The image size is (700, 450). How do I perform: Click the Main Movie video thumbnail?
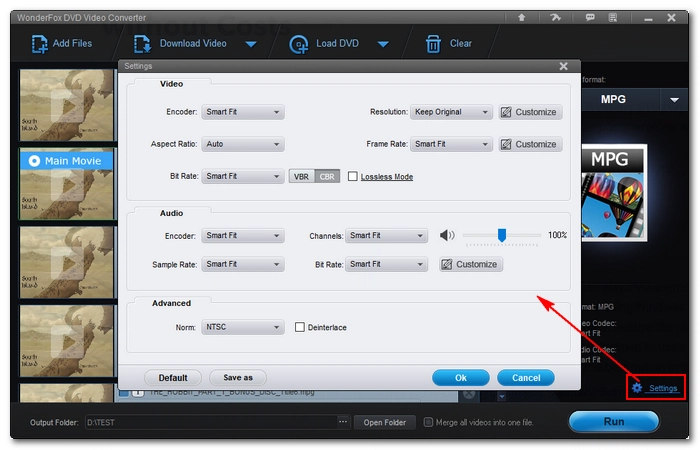67,184
